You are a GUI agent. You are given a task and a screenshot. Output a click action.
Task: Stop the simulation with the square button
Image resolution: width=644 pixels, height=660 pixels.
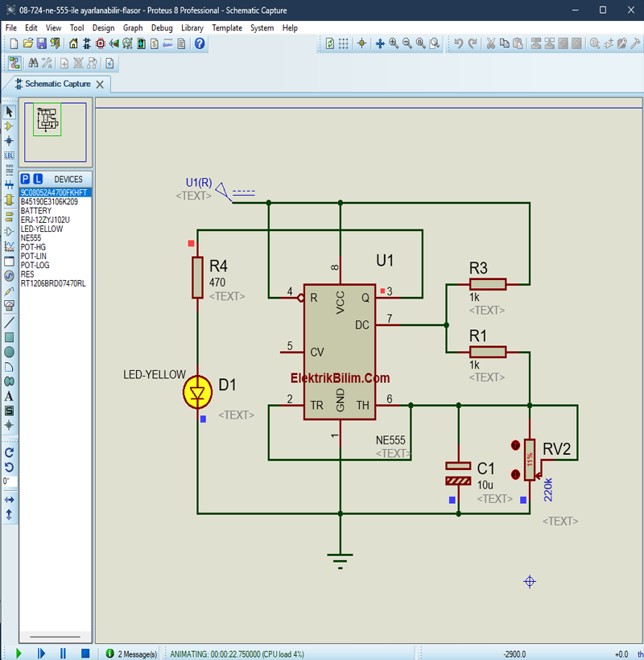point(85,654)
